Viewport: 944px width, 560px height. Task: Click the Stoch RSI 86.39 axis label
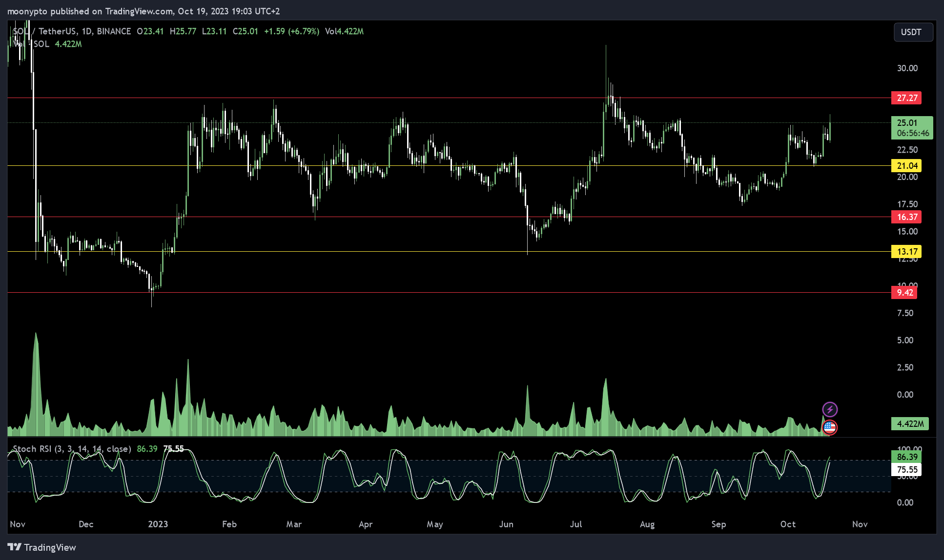[906, 457]
